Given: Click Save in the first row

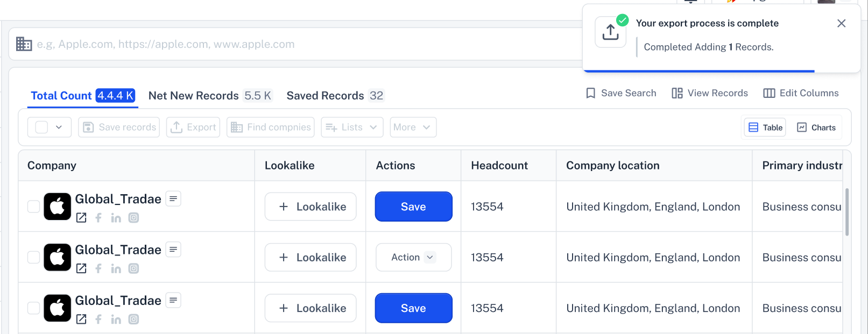Looking at the screenshot, I should coord(413,207).
